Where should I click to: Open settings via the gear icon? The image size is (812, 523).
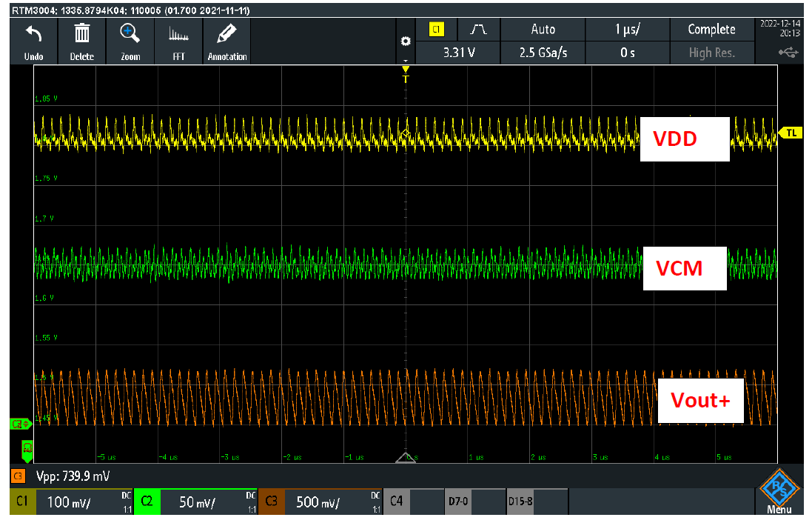(406, 41)
